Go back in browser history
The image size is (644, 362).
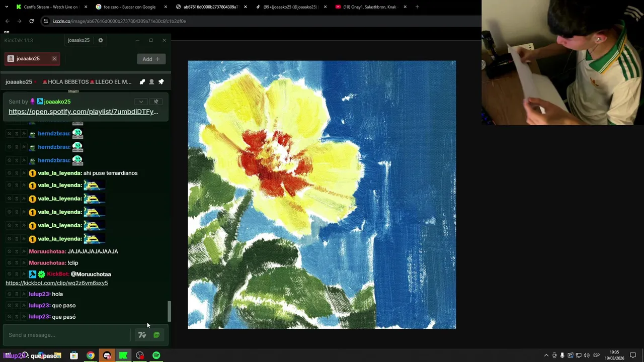pos(7,21)
